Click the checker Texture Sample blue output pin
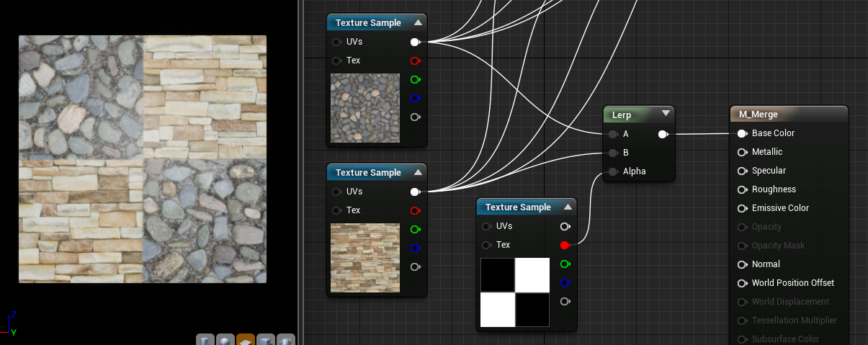The width and height of the screenshot is (868, 345). click(565, 282)
